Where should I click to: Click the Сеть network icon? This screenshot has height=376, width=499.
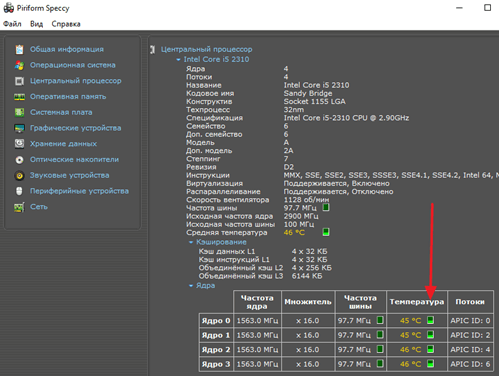point(19,207)
